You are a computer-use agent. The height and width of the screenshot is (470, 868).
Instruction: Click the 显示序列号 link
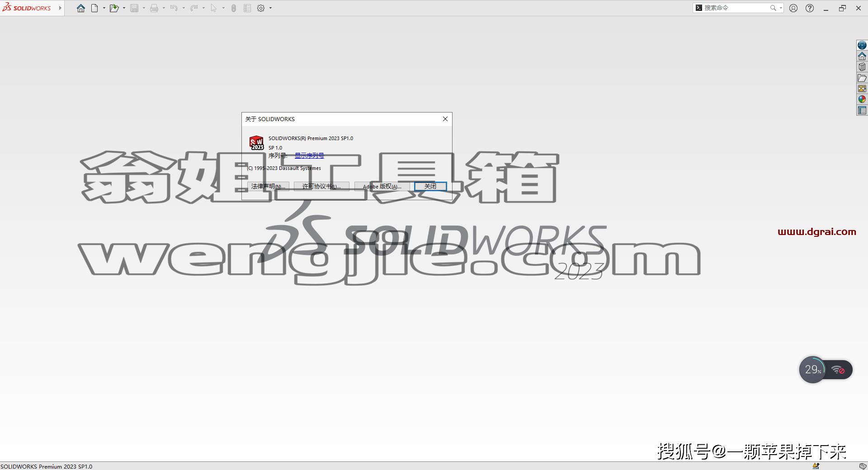tap(309, 155)
